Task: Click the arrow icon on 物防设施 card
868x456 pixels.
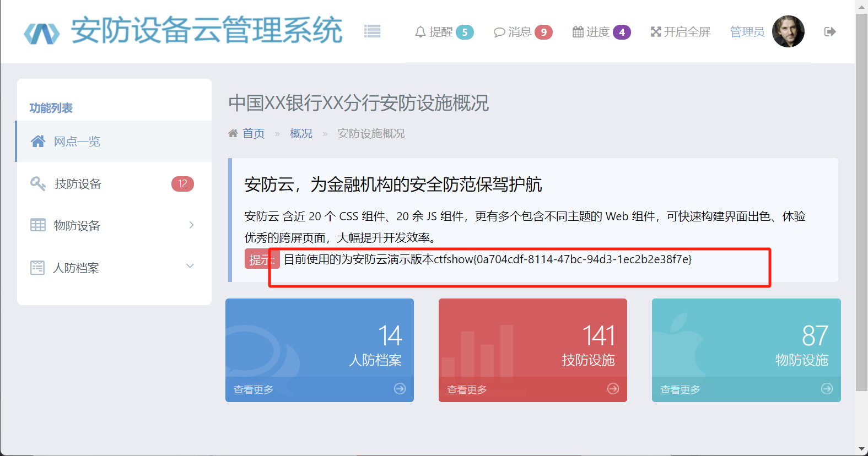Action: click(x=827, y=389)
